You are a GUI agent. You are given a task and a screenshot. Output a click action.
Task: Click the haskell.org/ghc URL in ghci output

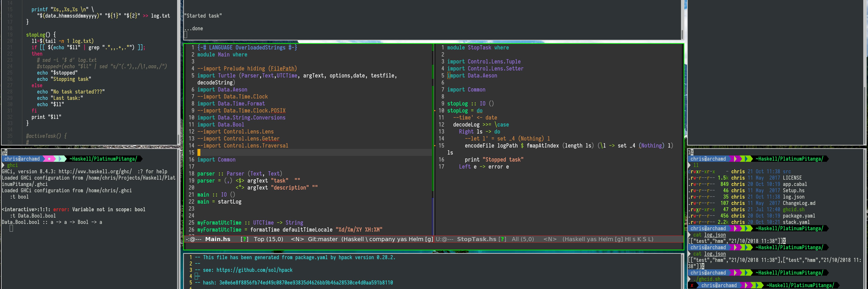pyautogui.click(x=95, y=172)
